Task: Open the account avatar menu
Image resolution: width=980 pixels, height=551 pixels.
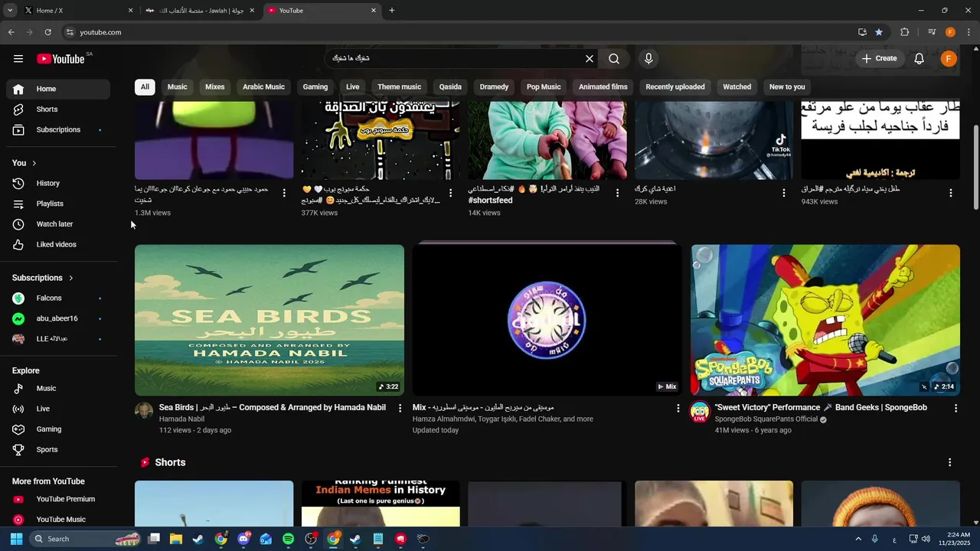Action: pos(949,59)
